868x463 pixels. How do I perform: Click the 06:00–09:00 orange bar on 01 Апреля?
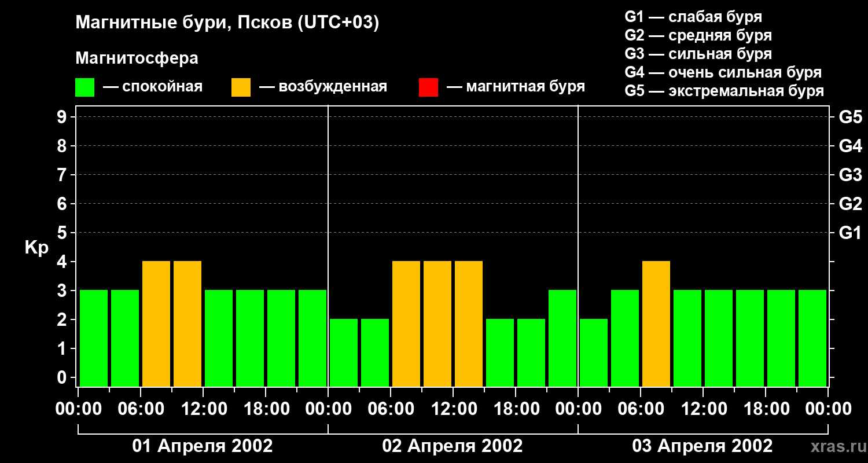point(156,324)
